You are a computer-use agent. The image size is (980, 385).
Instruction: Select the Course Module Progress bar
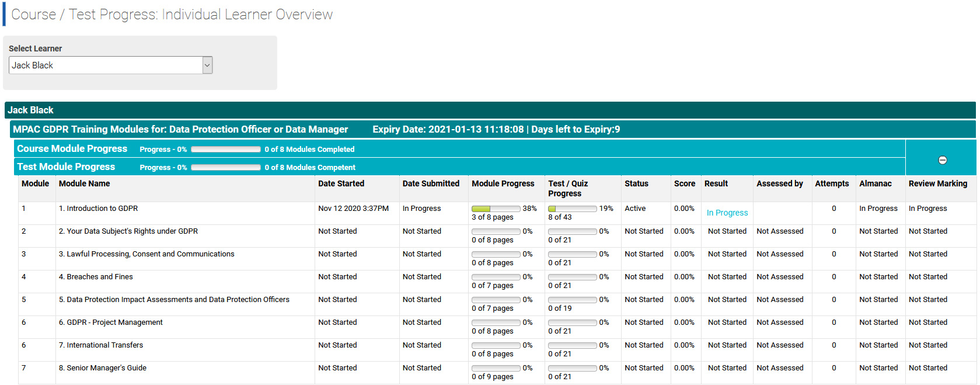pyautogui.click(x=225, y=150)
